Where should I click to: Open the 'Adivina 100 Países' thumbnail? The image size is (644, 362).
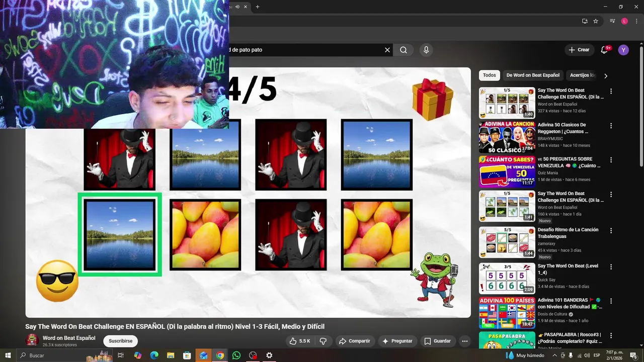[507, 313]
